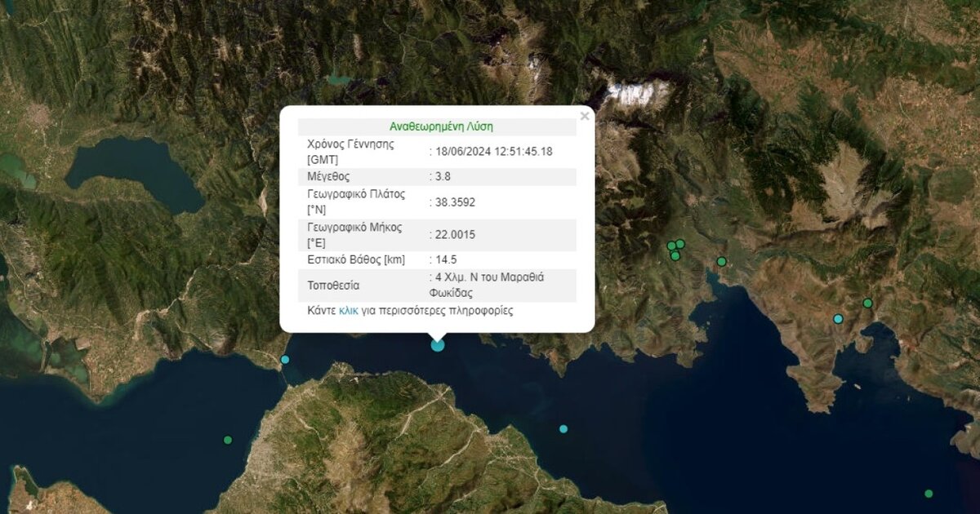
Task: Select the large cyan epicenter marker below the popup
Action: pyautogui.click(x=438, y=344)
